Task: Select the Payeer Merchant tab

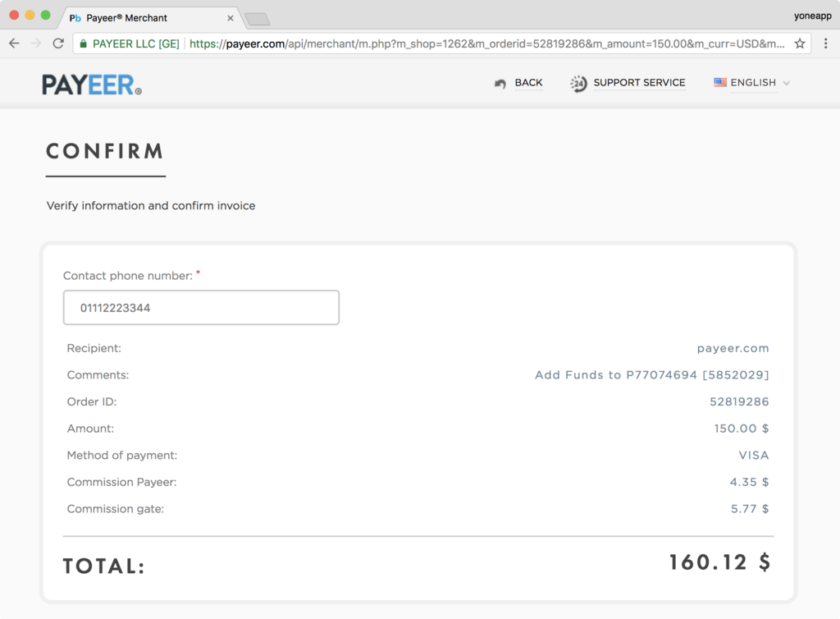Action: 151,18
